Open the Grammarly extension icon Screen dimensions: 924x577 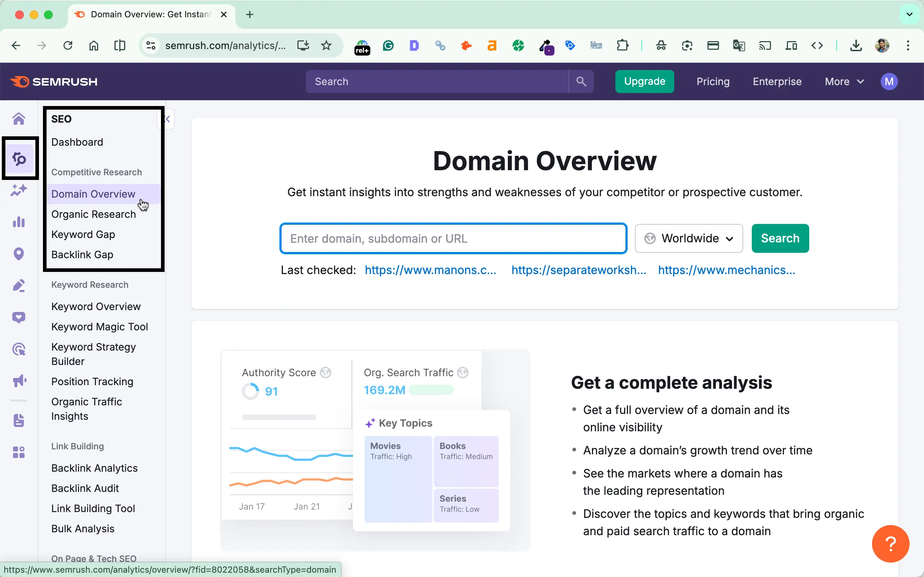point(388,45)
